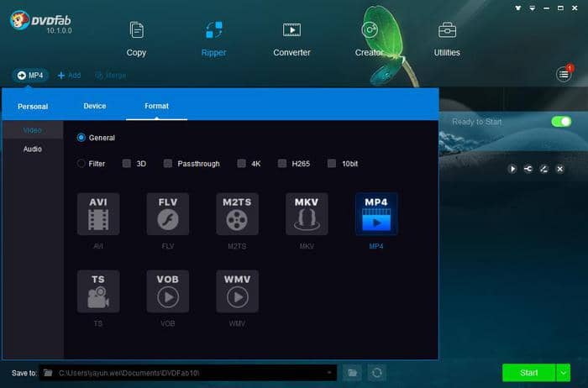
Task: Open the video edit icon
Action: click(x=543, y=169)
